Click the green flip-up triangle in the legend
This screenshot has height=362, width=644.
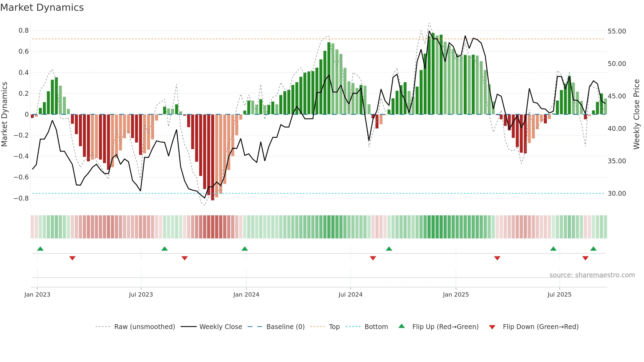click(x=402, y=326)
